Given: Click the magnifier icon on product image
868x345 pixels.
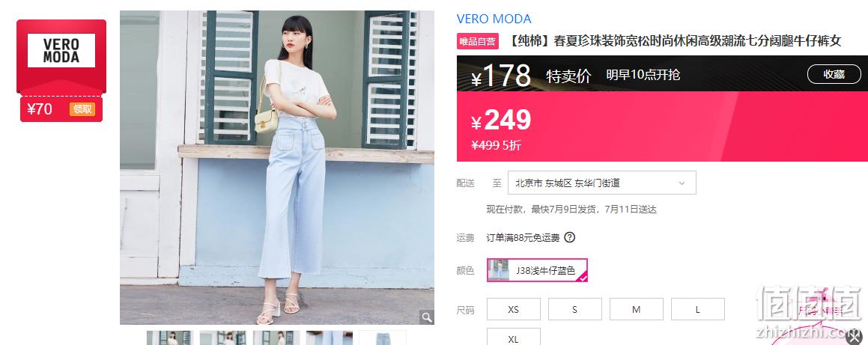Looking at the screenshot, I should [427, 317].
